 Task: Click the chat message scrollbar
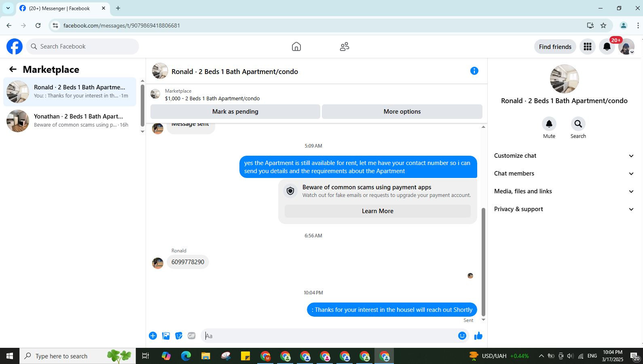point(483,262)
